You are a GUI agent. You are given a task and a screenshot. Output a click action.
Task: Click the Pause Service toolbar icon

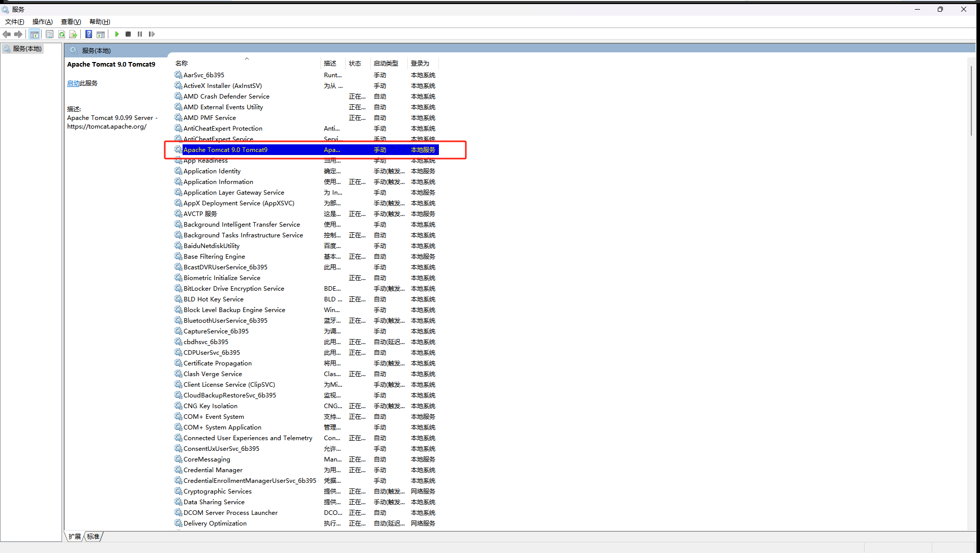[140, 34]
